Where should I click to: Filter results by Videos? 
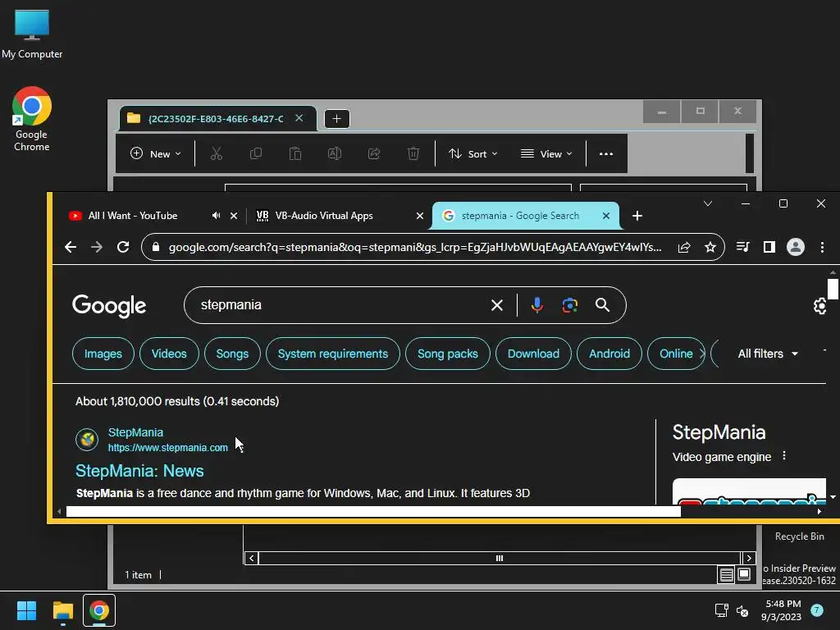(x=169, y=354)
